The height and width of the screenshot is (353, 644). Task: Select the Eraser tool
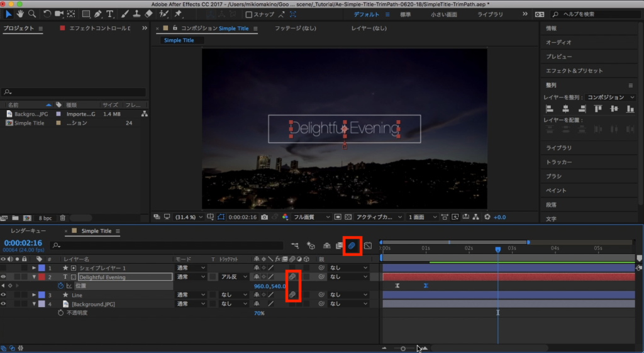(148, 14)
